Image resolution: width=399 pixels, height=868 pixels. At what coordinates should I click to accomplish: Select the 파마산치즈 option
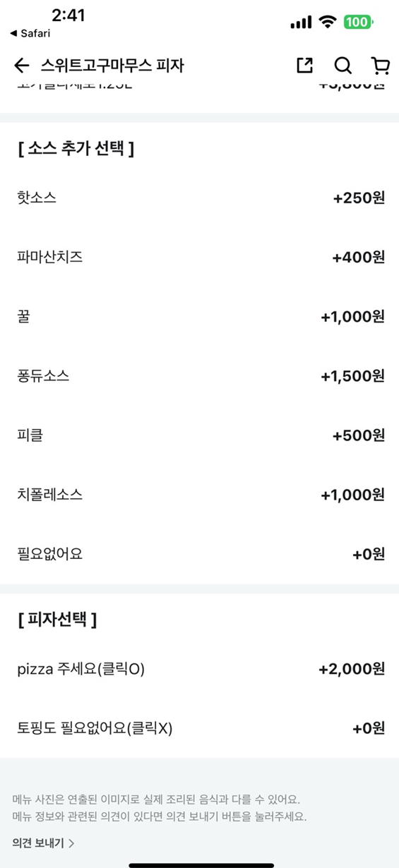pyautogui.click(x=199, y=257)
